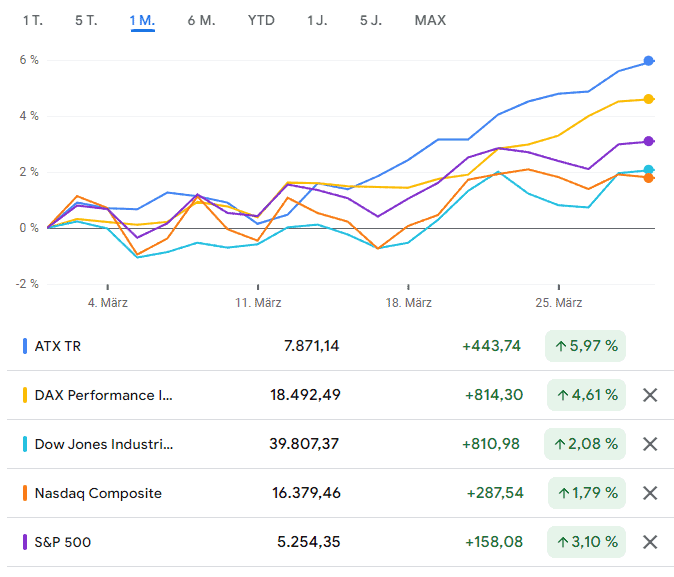Viewport: 674px width, 577px height.
Task: Click the cyan Dow Jones endpoint dot
Action: point(649,170)
